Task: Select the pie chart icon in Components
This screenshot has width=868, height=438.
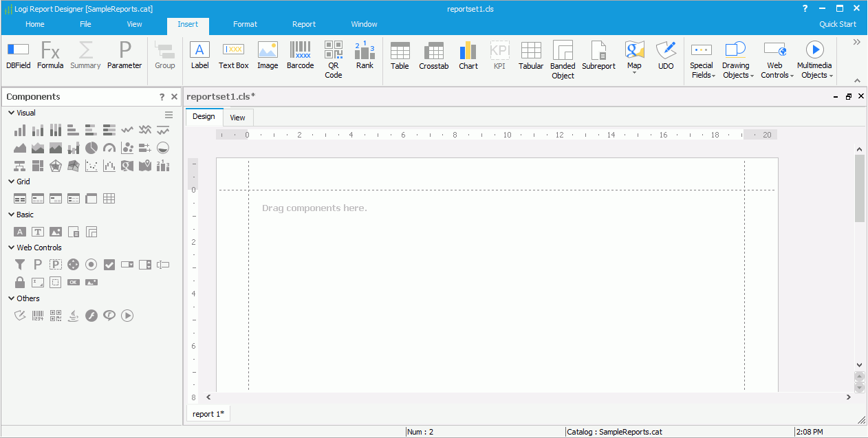Action: [x=91, y=147]
